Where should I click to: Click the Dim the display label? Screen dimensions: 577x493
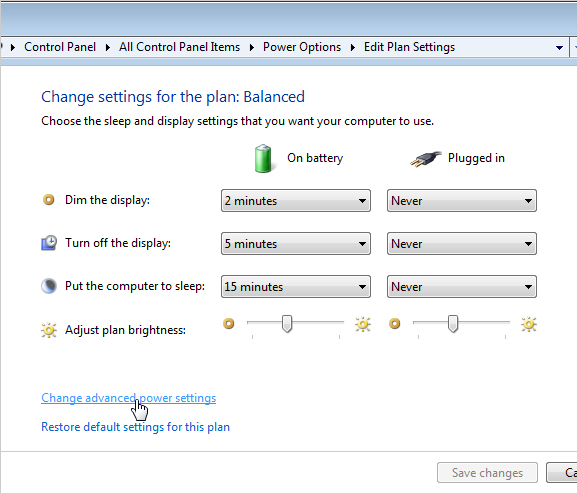(107, 200)
